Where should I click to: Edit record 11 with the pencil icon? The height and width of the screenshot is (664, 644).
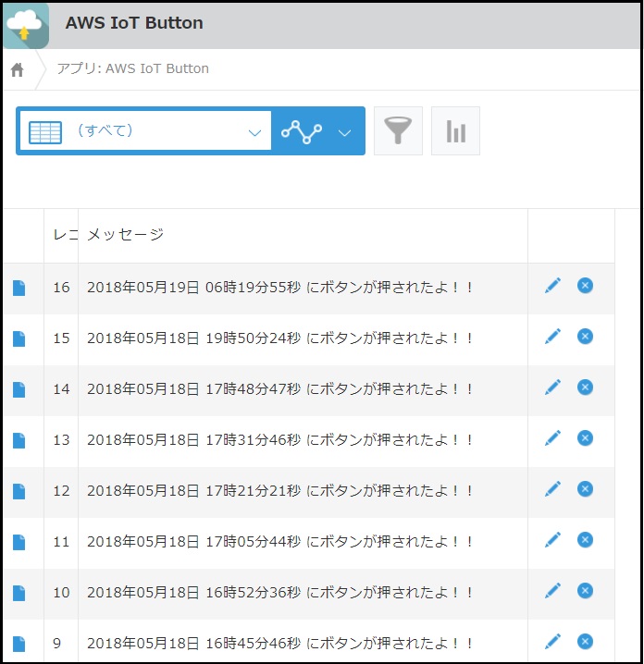click(552, 539)
